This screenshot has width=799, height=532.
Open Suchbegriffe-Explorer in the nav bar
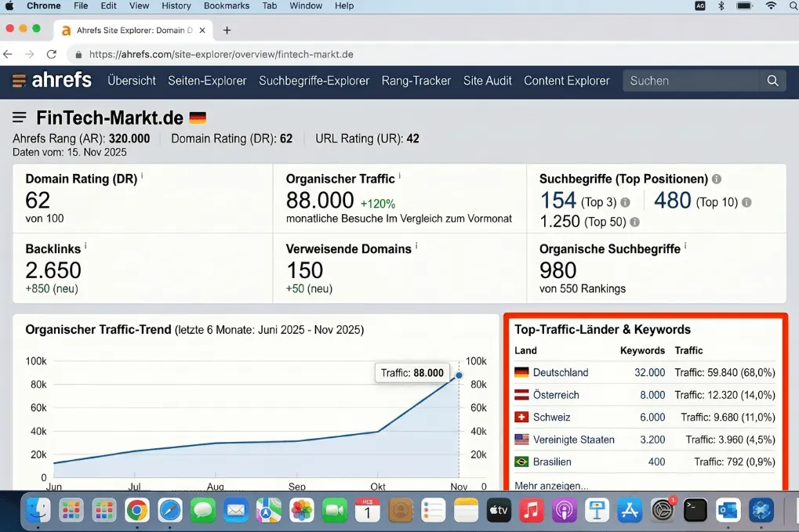tap(314, 81)
